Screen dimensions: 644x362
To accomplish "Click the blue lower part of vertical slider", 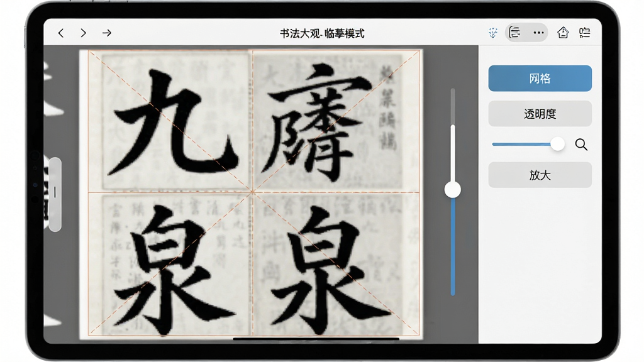I will click(x=453, y=246).
